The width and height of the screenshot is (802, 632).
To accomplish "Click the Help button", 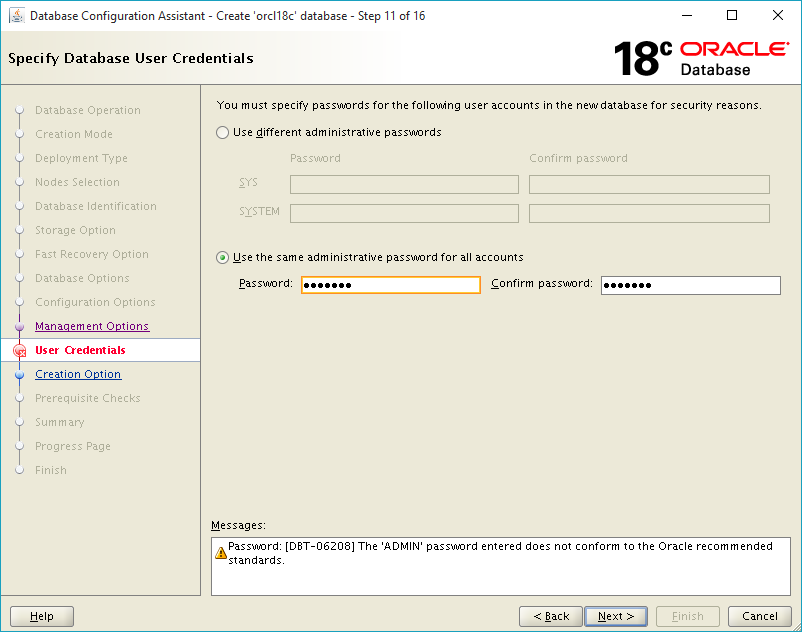I will click(42, 616).
